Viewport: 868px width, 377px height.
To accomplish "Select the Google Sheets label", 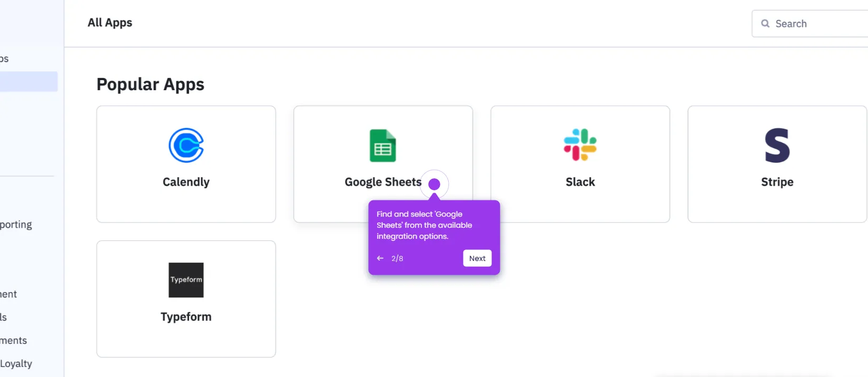I will click(x=383, y=182).
